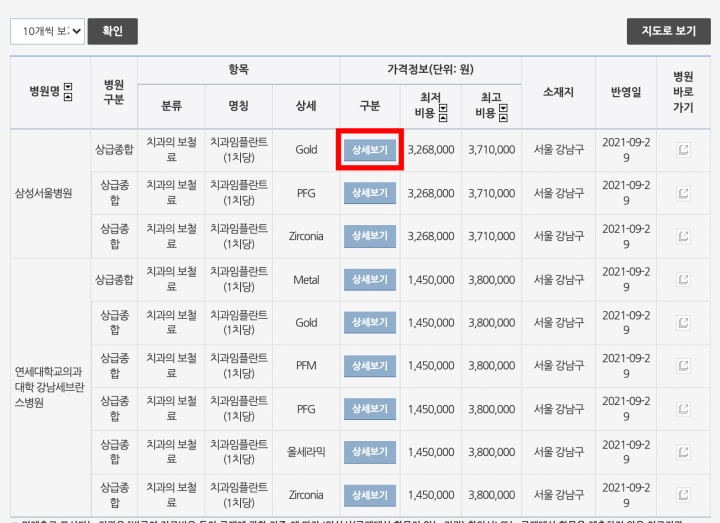Open hospital link icon for 삼성서울병원 Gold row
The height and width of the screenshot is (523, 720).
point(683,150)
